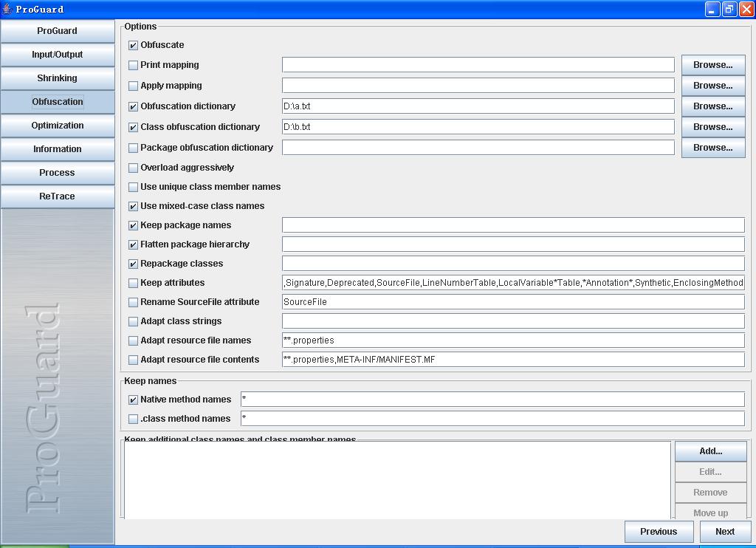Click the **.properties file names field

[x=514, y=340]
